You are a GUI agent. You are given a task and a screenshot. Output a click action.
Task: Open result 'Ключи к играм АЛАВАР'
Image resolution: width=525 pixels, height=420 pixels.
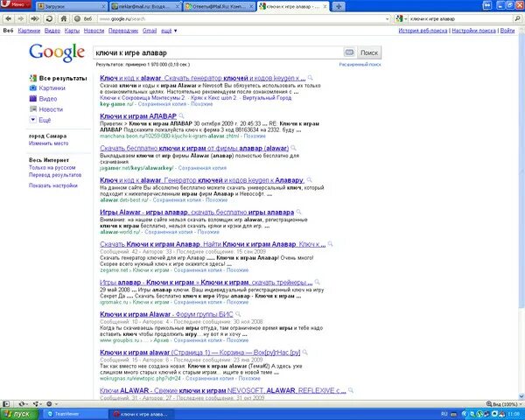(138, 116)
